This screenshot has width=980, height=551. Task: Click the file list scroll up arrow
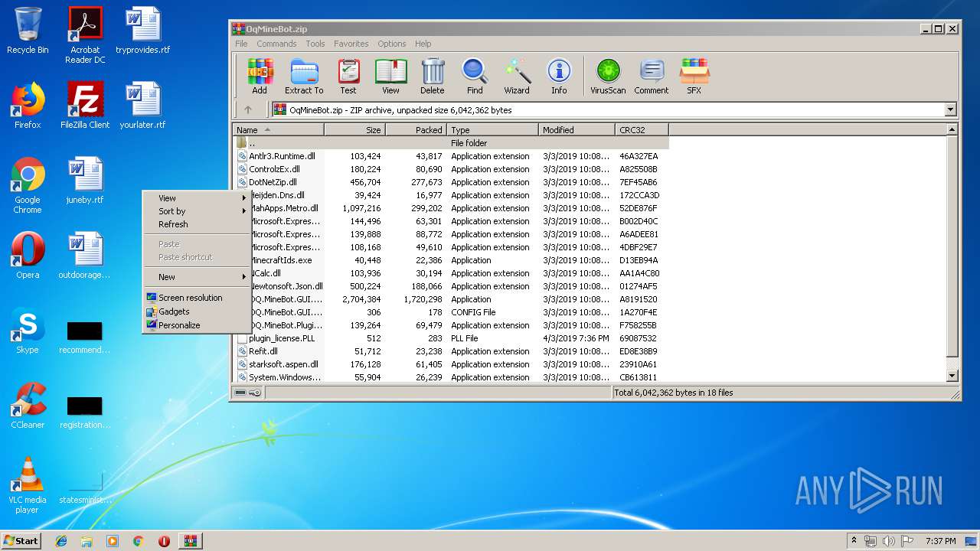[x=952, y=130]
